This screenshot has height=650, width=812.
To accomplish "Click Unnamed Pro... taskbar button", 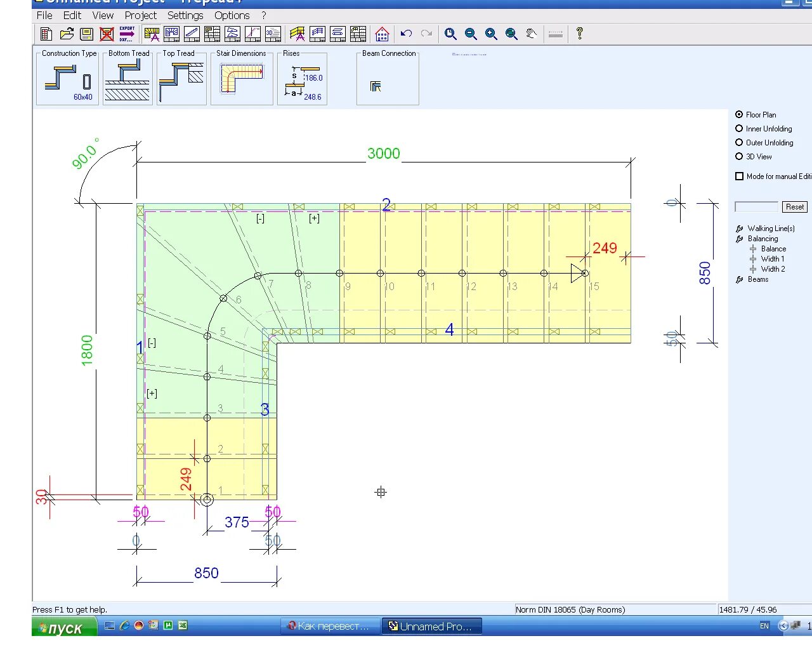I will tap(432, 627).
